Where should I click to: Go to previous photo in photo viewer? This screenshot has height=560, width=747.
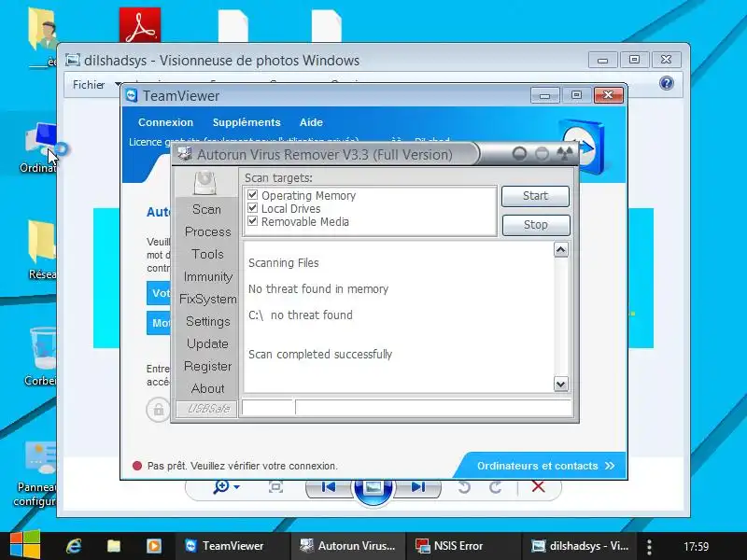[x=329, y=487]
